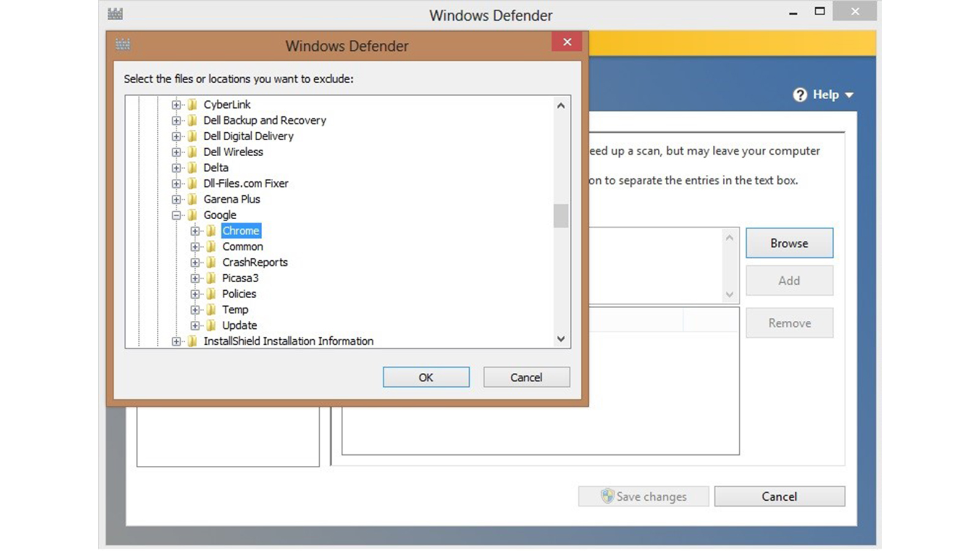Confirm selection with OK button

426,377
